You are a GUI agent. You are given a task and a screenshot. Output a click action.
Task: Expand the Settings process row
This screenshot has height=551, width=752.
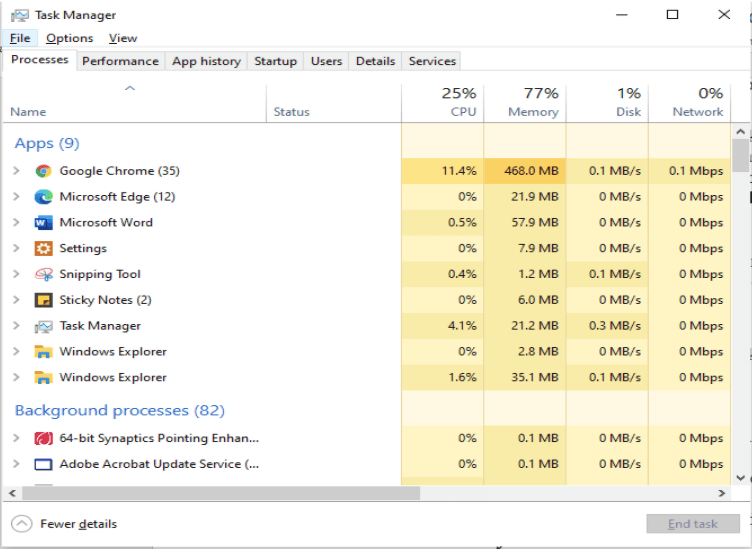(16, 248)
